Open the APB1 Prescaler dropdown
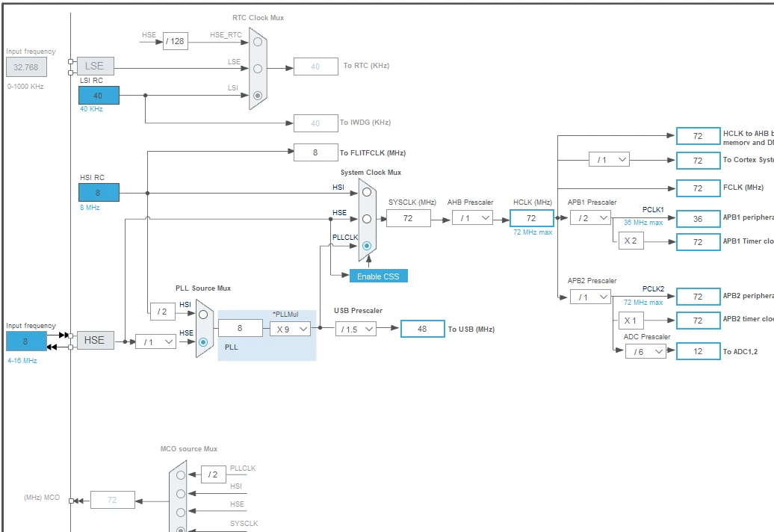This screenshot has width=774, height=532. pyautogui.click(x=590, y=217)
